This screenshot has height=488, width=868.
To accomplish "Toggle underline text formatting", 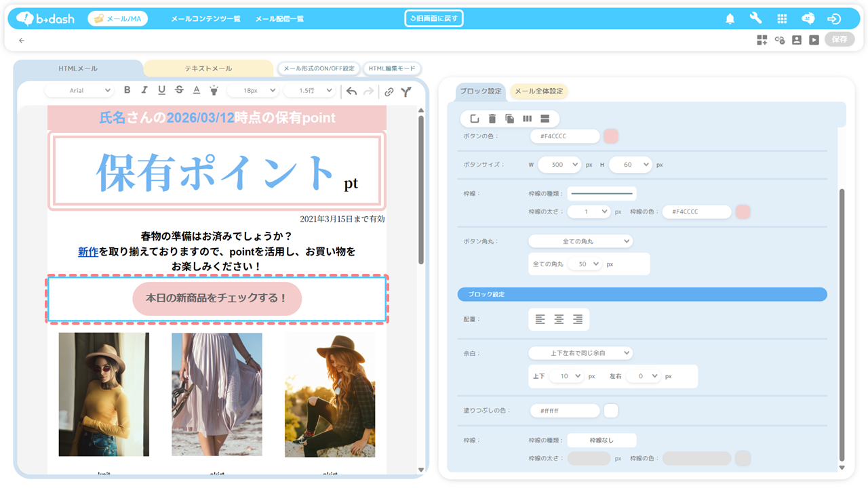I will coord(161,90).
